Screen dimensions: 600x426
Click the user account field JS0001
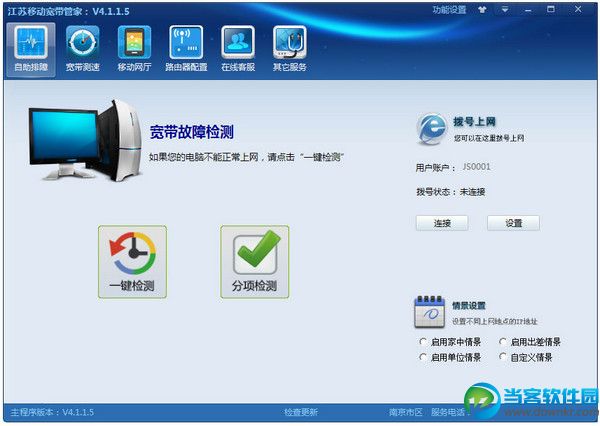(x=476, y=167)
